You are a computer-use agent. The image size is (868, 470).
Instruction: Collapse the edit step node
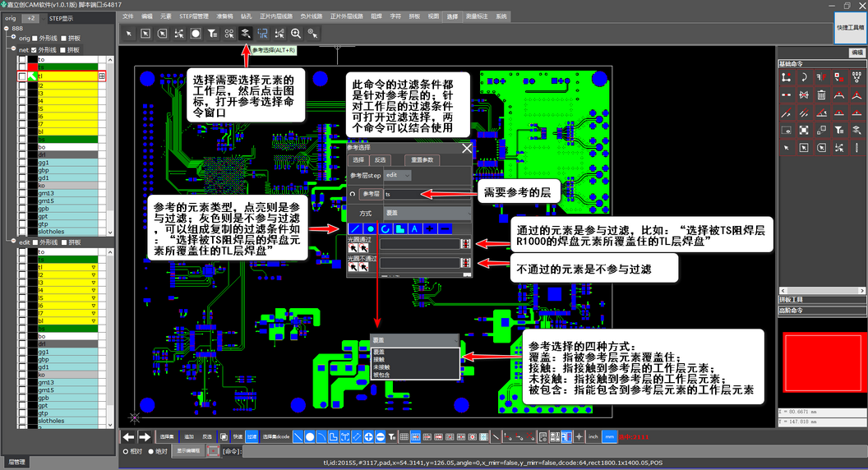tap(13, 241)
